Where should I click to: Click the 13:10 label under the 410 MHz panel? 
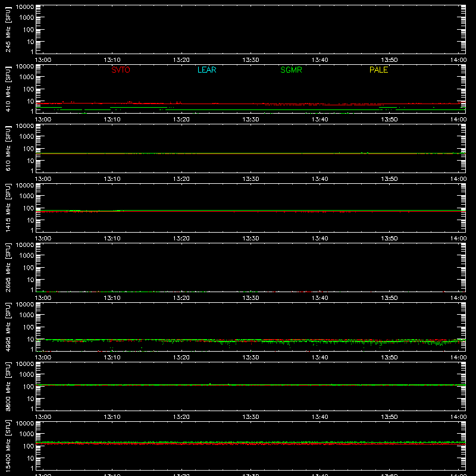tap(112, 120)
